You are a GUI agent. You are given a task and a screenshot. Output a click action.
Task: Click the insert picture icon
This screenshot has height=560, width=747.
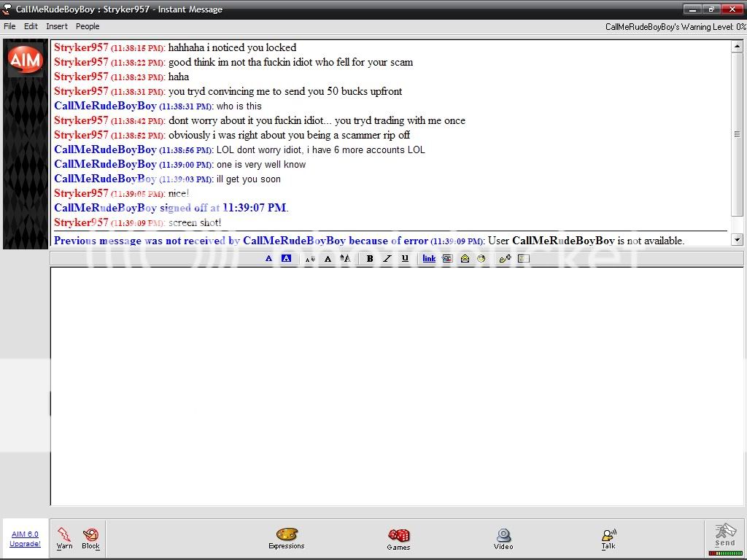pos(447,258)
